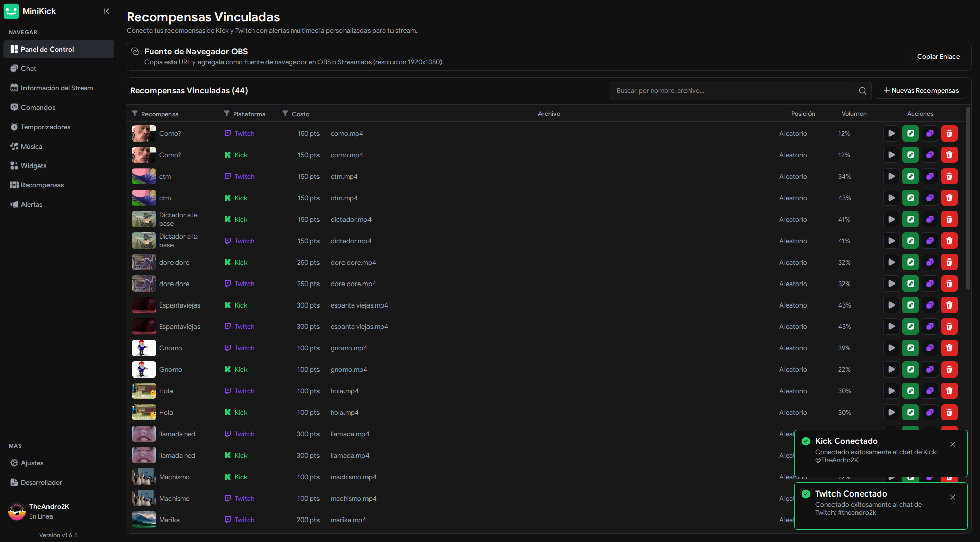Delete the Kick ctm reward
This screenshot has width=980, height=542.
949,198
